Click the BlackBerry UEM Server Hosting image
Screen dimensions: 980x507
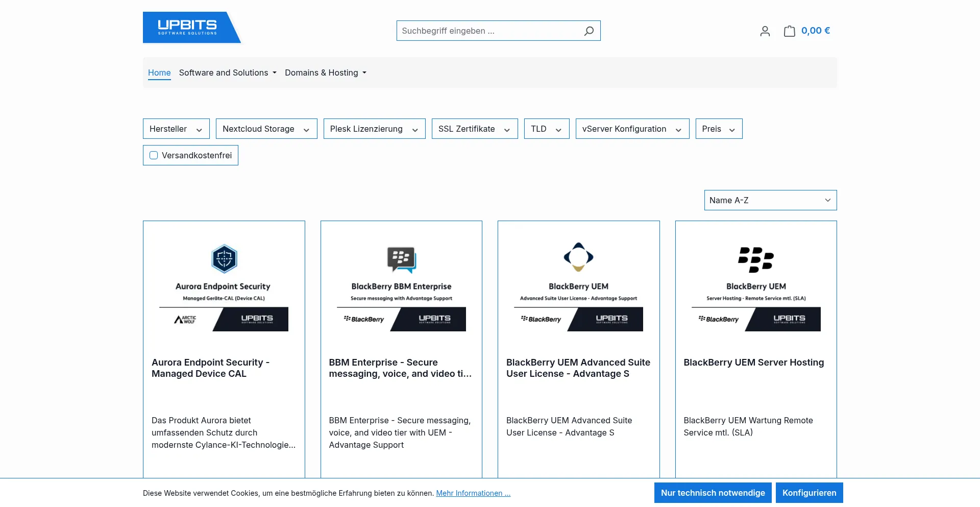756,286
